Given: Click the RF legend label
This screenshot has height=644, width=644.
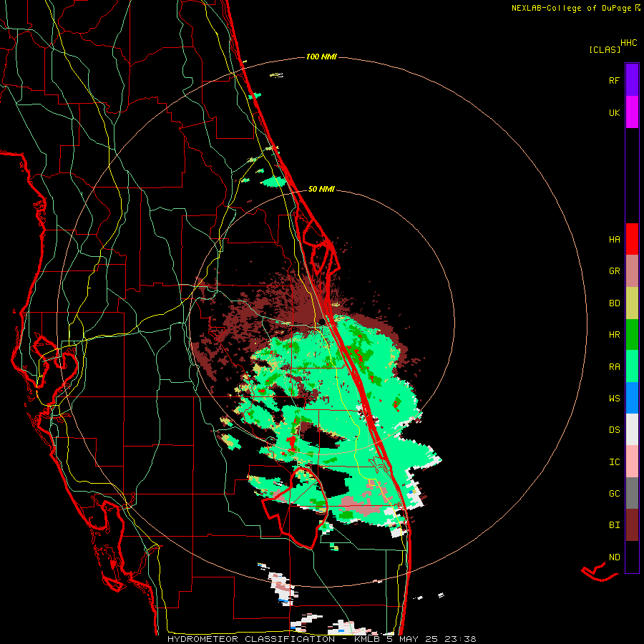Looking at the screenshot, I should [x=614, y=80].
